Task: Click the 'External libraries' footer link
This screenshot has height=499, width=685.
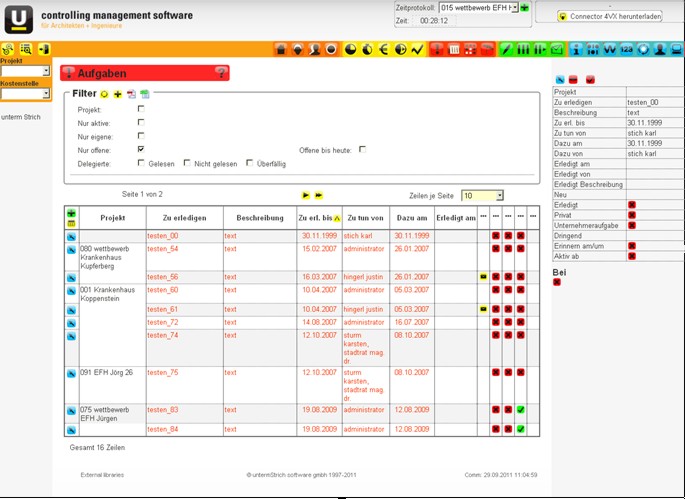Action: [102, 475]
